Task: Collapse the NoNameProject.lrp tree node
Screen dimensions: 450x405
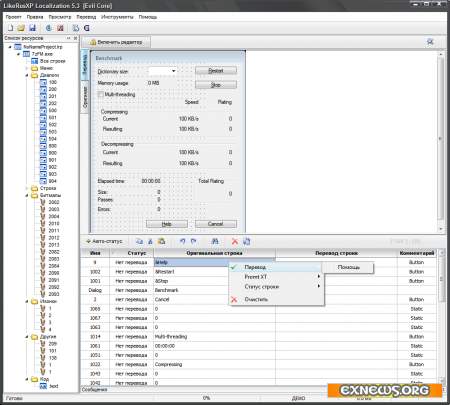Action: click(10, 47)
